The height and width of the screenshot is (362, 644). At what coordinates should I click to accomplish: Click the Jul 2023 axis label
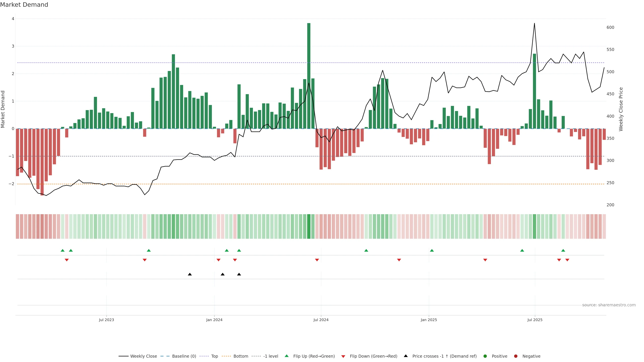[106, 320]
